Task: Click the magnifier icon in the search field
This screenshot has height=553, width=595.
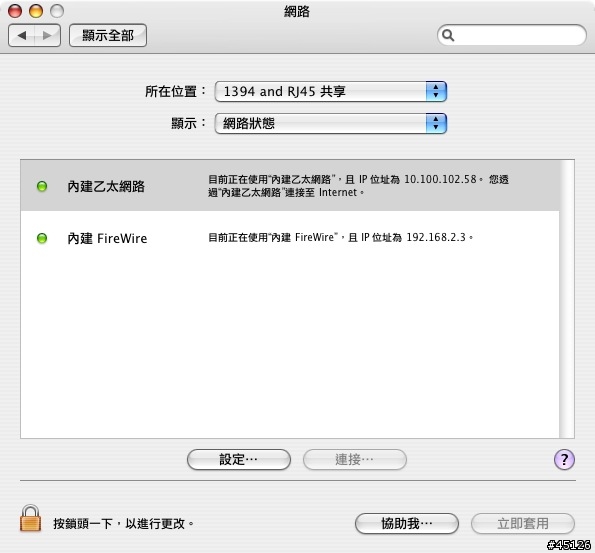Action: (x=448, y=35)
